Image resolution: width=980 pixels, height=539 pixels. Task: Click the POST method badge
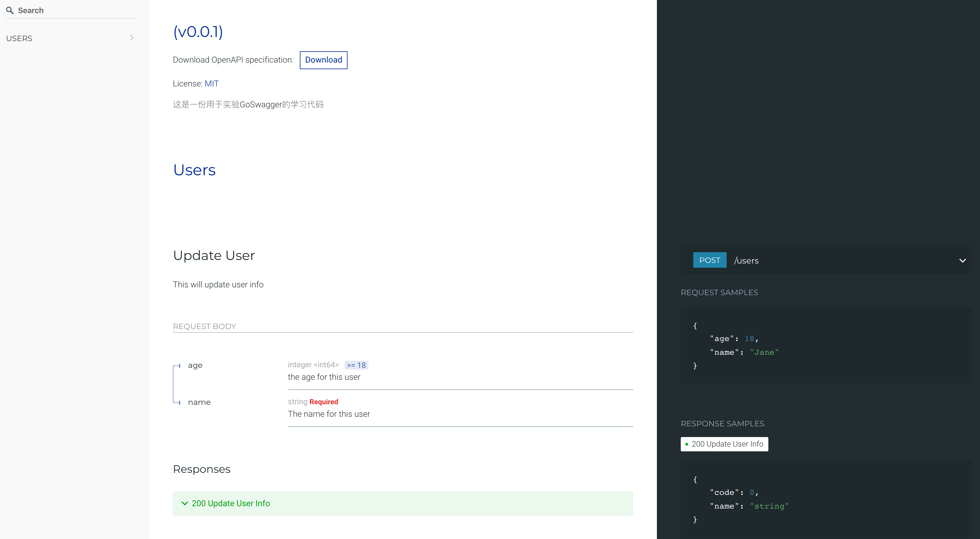(709, 260)
